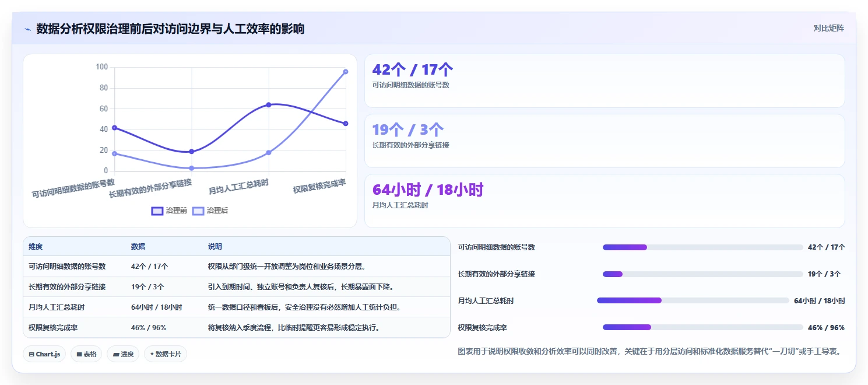Viewport: 868px width, 385px height.
Task: Open the 42个 / 17个 data card
Action: (605, 81)
